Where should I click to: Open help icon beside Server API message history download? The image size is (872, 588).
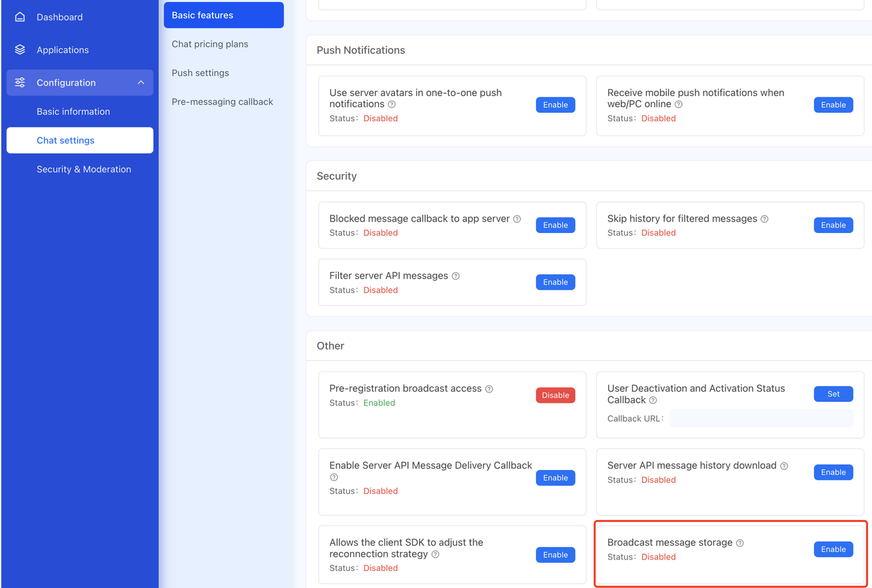784,466
